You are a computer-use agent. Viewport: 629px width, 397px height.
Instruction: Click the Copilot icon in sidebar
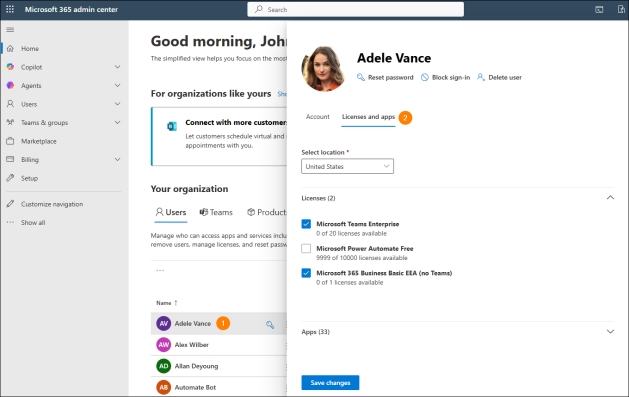(10, 67)
